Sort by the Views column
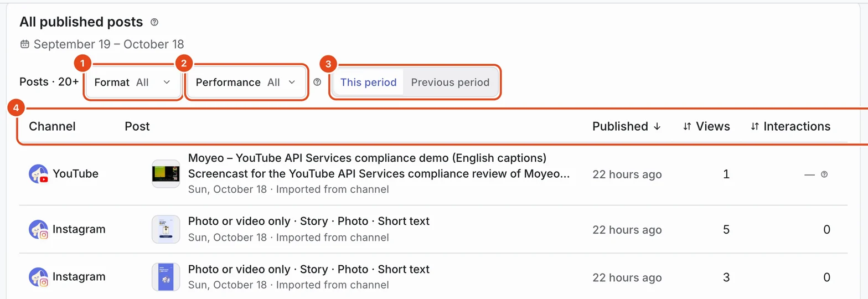 pos(706,126)
